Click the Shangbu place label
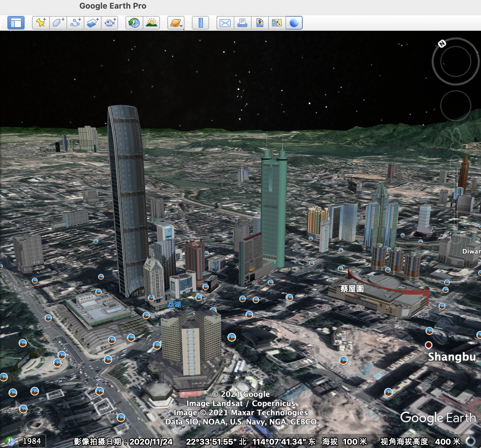The width and height of the screenshot is (481, 448). (x=452, y=357)
